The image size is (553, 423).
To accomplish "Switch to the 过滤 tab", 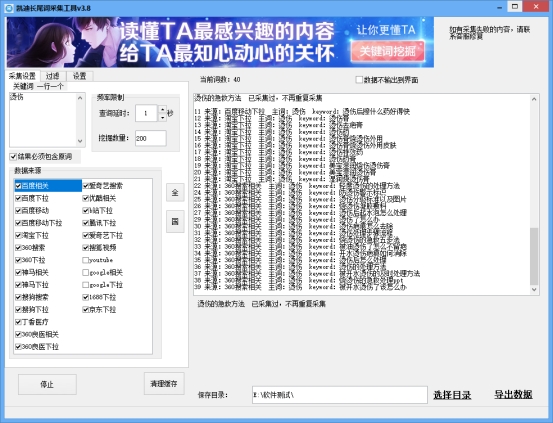I will pos(53,76).
